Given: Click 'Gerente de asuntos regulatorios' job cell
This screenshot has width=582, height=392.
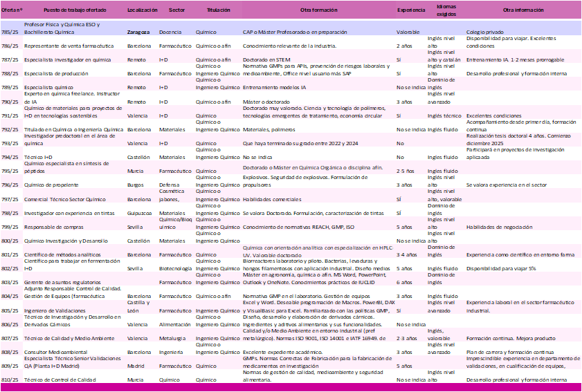Looking at the screenshot, I should point(62,282).
